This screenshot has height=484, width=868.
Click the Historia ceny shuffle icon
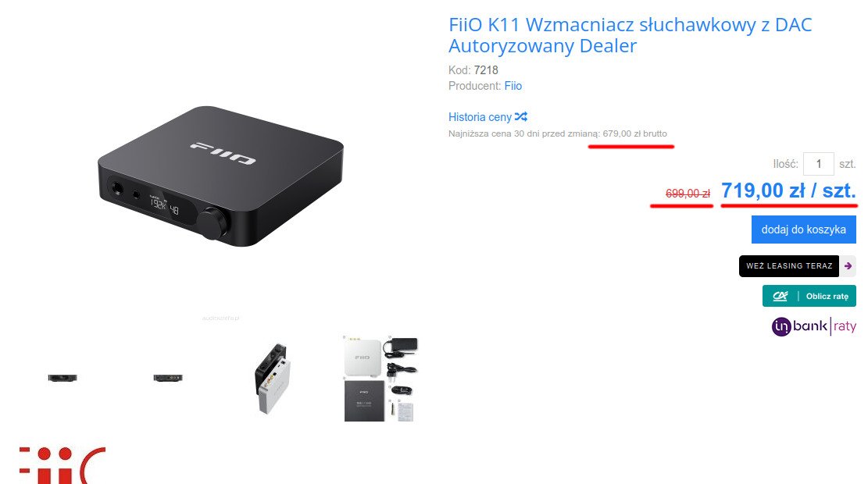point(521,117)
